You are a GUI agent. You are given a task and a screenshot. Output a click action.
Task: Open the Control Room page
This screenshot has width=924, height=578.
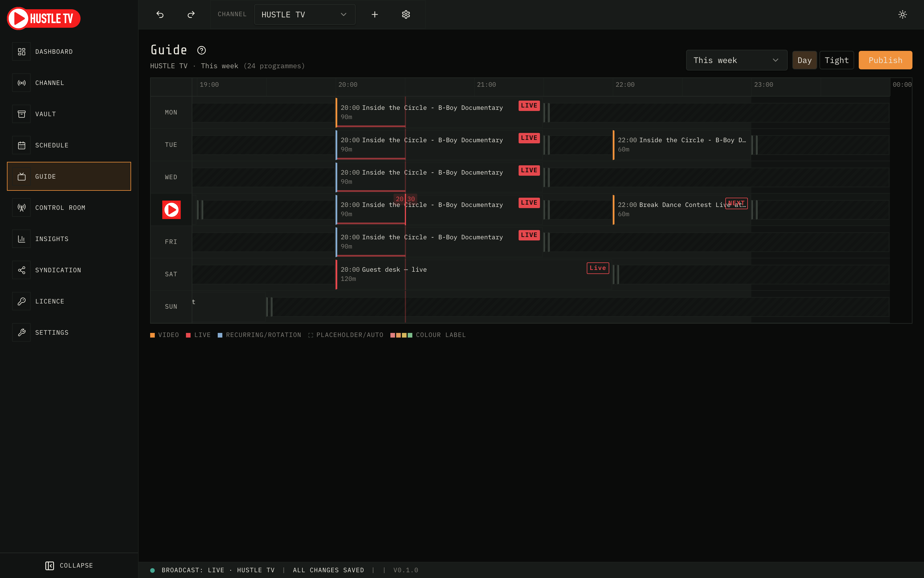(x=69, y=208)
